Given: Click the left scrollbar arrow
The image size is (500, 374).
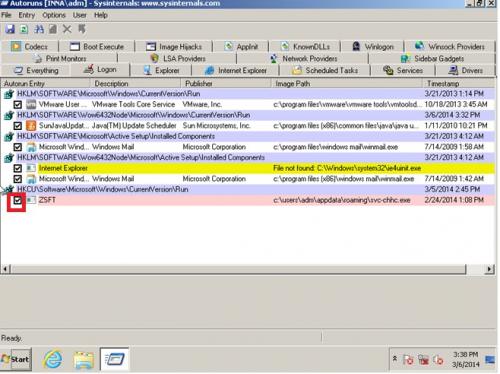Looking at the screenshot, I should 5,269.
